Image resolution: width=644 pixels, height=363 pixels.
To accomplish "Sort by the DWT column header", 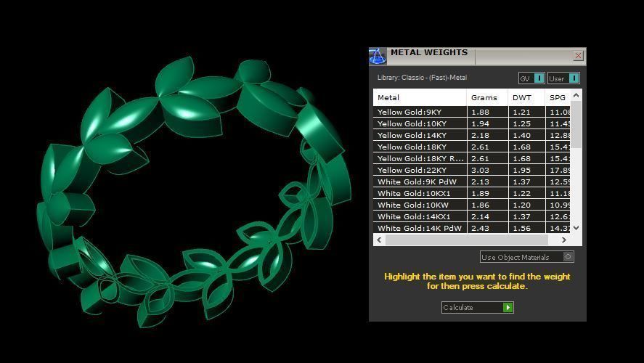I will [x=527, y=98].
